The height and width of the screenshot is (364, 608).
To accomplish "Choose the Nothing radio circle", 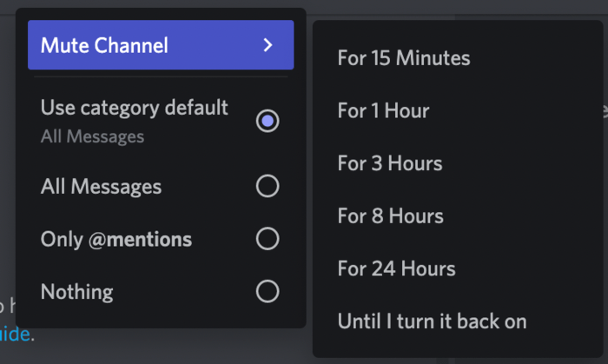I will [268, 292].
